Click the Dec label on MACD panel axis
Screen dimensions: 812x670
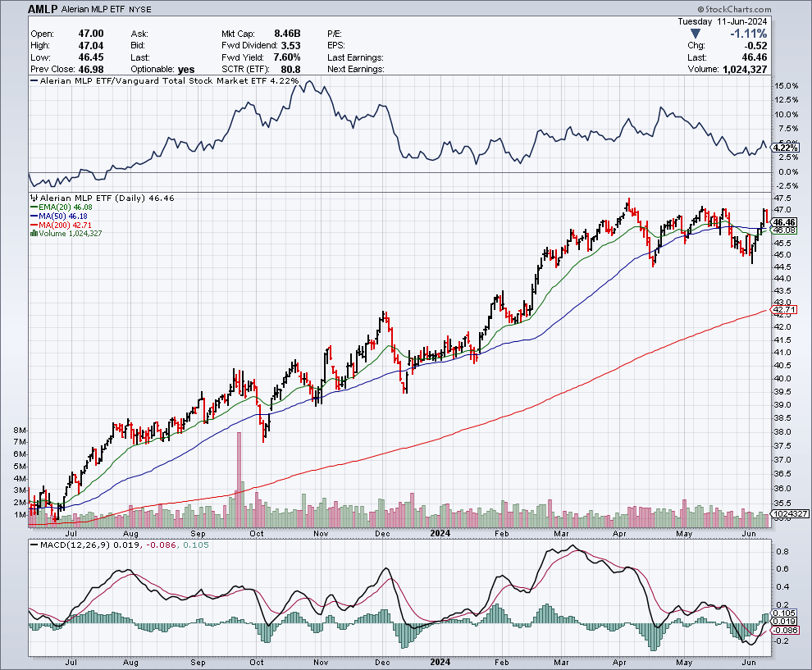pyautogui.click(x=382, y=663)
